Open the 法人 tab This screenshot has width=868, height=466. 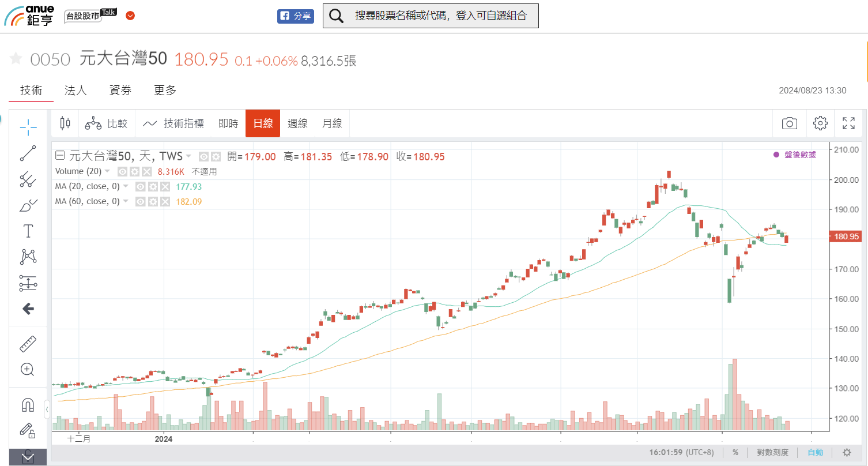(76, 90)
